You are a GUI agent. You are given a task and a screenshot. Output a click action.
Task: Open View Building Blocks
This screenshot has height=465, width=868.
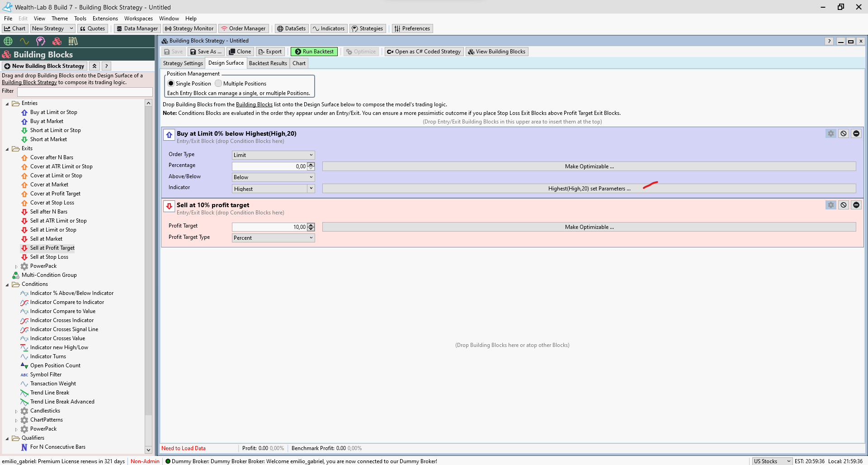pyautogui.click(x=496, y=52)
